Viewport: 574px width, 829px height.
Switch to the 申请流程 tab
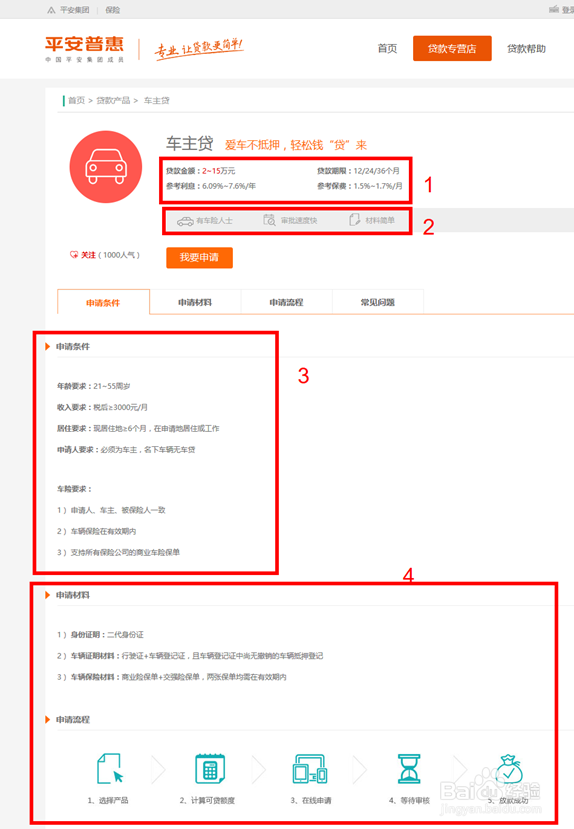click(286, 302)
